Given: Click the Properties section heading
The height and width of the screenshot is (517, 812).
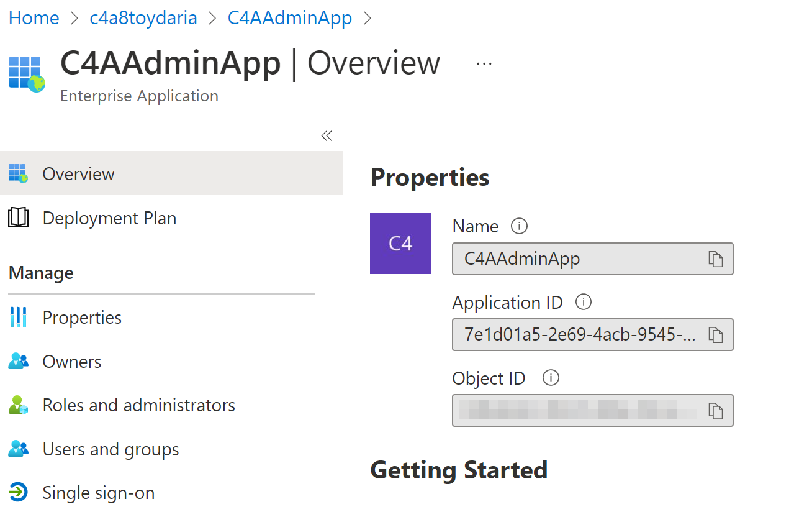Looking at the screenshot, I should 430,178.
